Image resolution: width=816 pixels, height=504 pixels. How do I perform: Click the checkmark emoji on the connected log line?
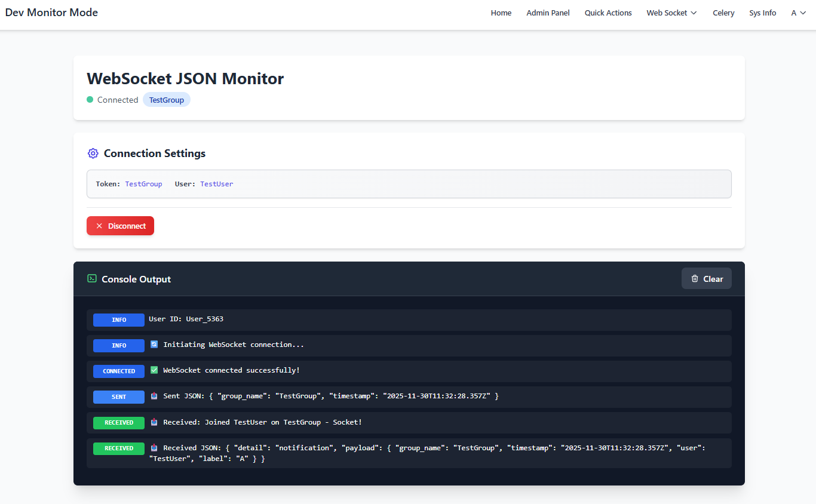pyautogui.click(x=154, y=370)
